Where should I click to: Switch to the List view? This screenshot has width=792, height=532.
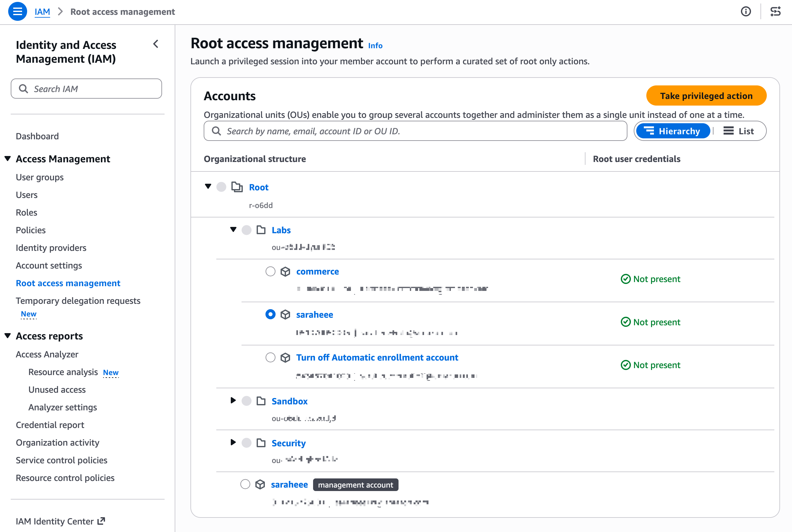click(x=739, y=131)
